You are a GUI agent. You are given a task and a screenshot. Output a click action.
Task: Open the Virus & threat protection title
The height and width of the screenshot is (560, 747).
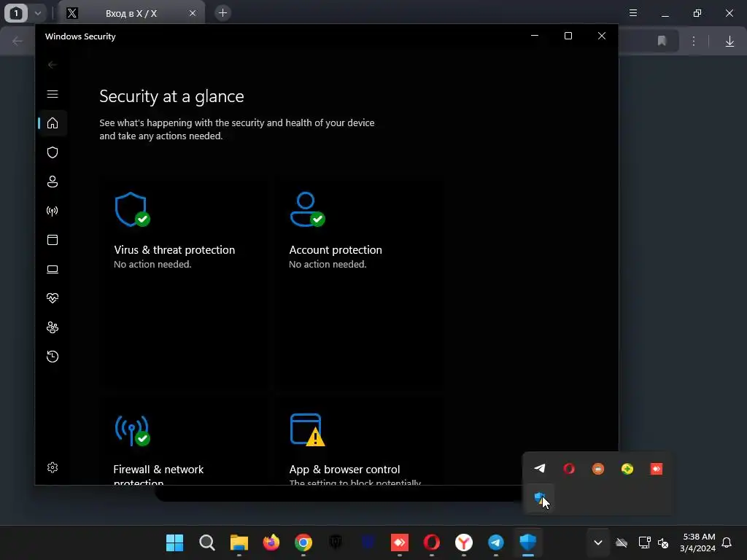174,250
